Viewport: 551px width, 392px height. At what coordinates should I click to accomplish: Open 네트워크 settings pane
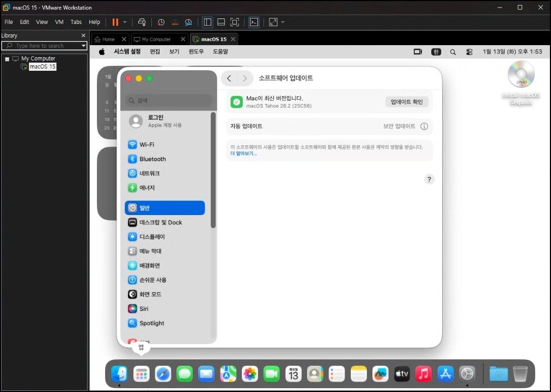coord(165,173)
